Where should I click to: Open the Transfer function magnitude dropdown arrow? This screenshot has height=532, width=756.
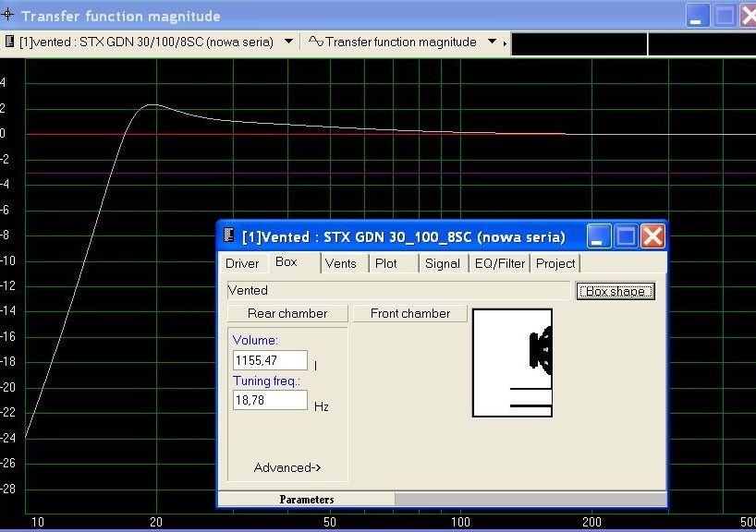pos(492,42)
